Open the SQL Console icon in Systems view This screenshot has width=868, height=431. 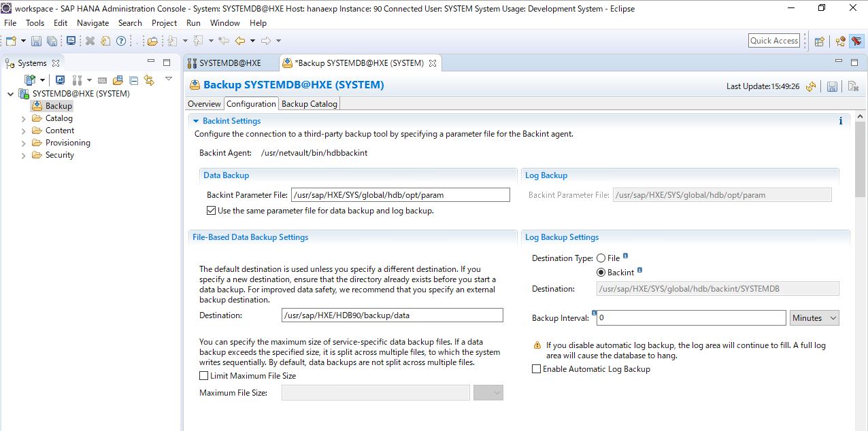click(102, 80)
